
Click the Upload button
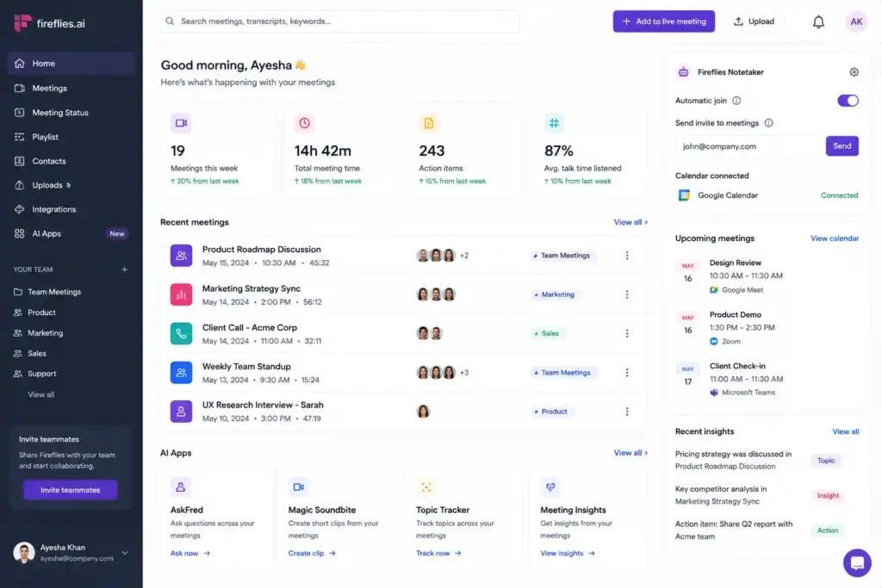(754, 22)
